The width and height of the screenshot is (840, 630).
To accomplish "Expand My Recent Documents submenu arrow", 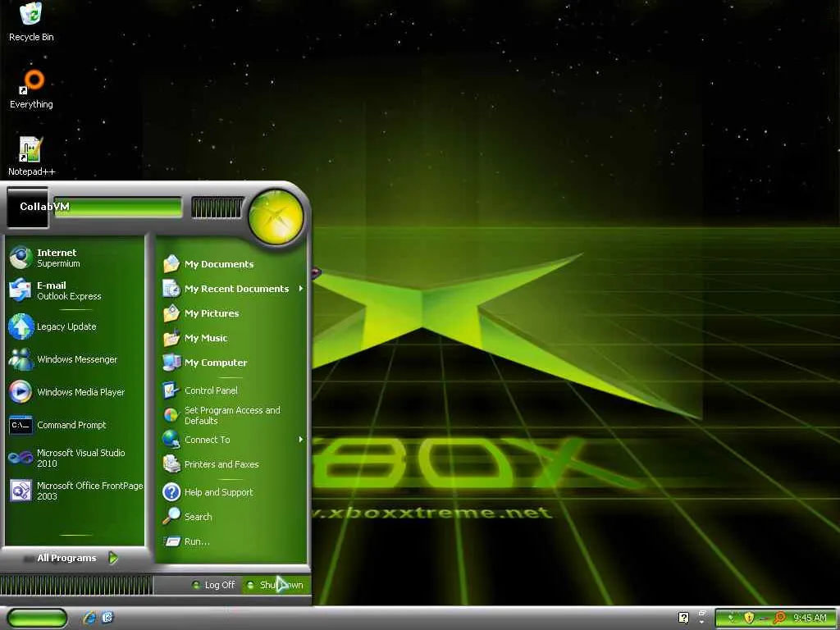I will [x=301, y=288].
